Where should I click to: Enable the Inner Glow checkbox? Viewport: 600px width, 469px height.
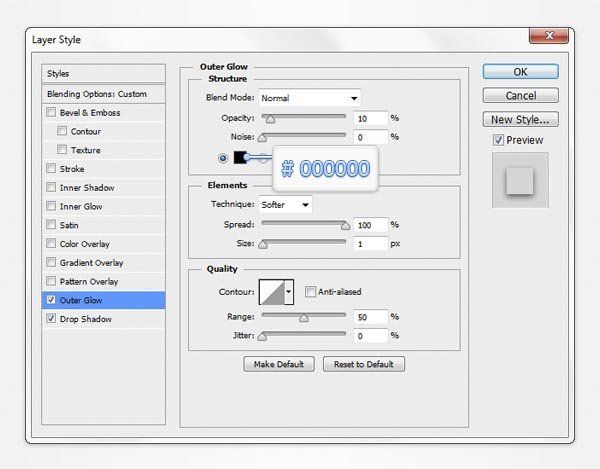51,206
